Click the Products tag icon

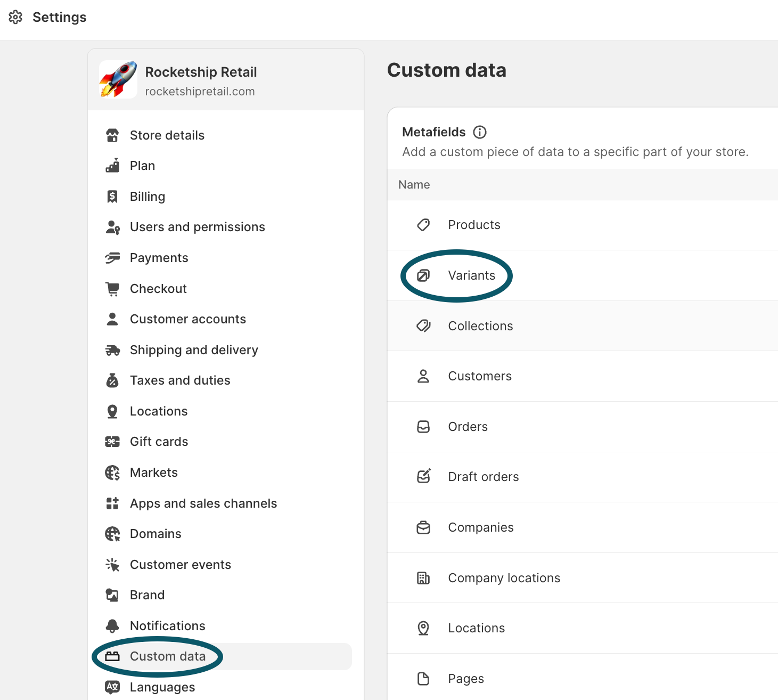click(x=423, y=225)
